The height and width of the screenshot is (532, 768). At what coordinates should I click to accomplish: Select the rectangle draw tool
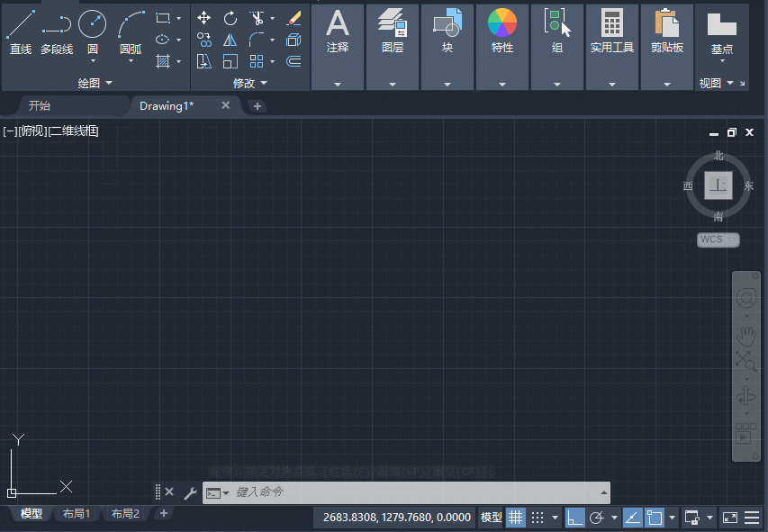click(163, 19)
